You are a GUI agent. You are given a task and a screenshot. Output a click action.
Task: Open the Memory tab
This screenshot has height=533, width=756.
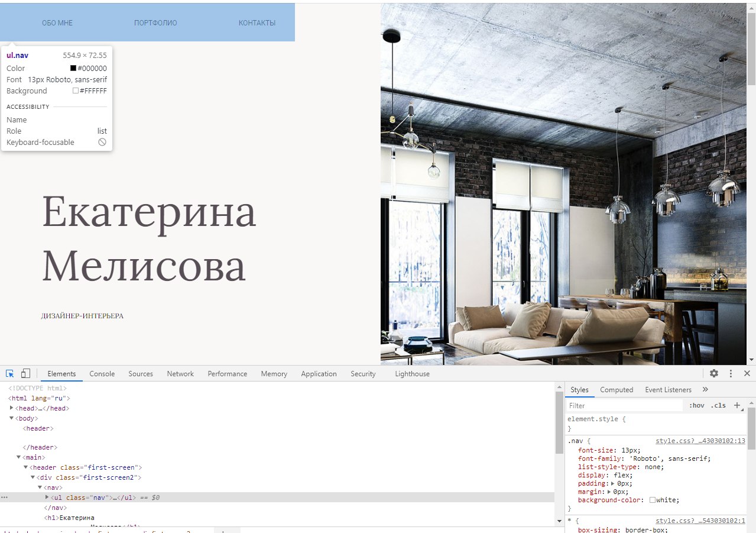[x=274, y=374]
